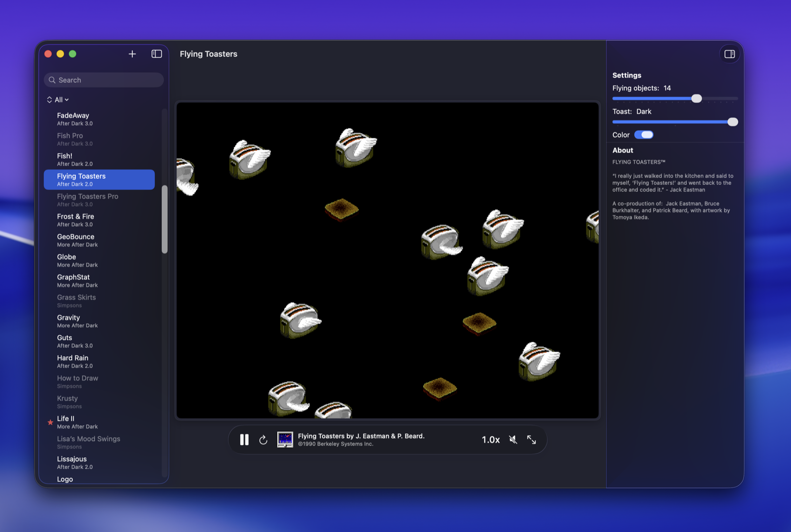The height and width of the screenshot is (532, 791).
Task: Click the Settings heading
Action: point(627,75)
